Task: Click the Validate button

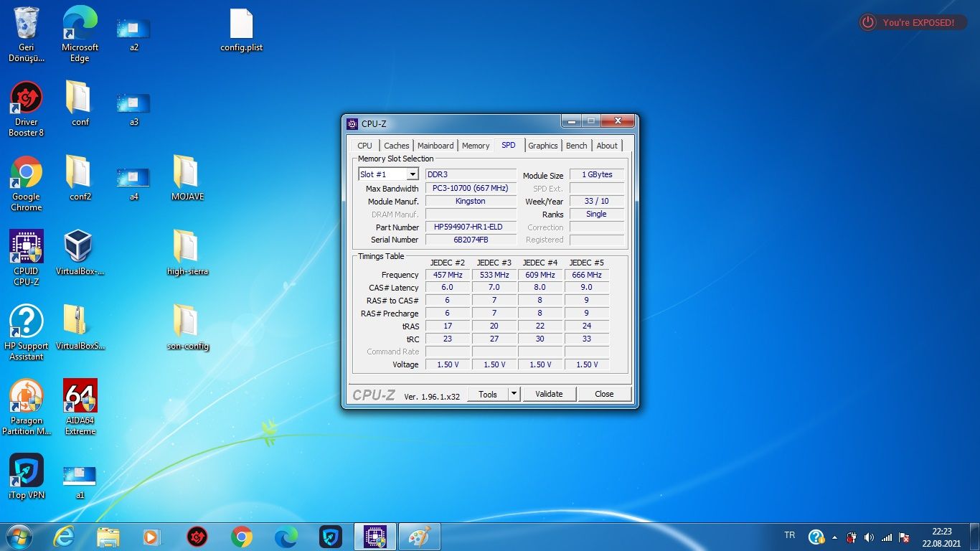Action: click(549, 394)
